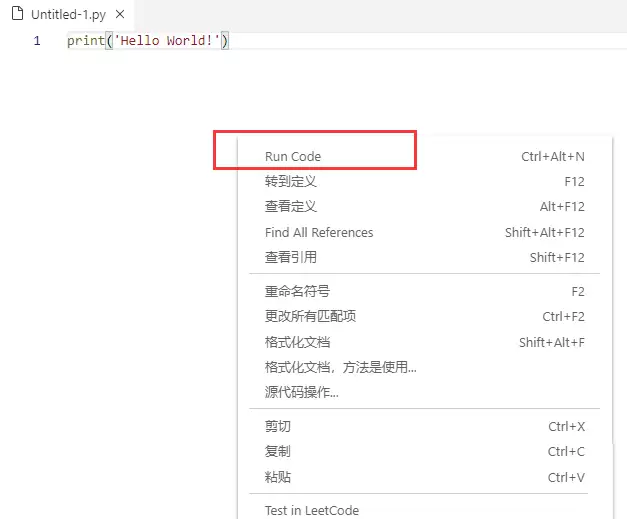Open 格式化文档，方法是使用... option
Screen dimensions: 627x519
340,367
